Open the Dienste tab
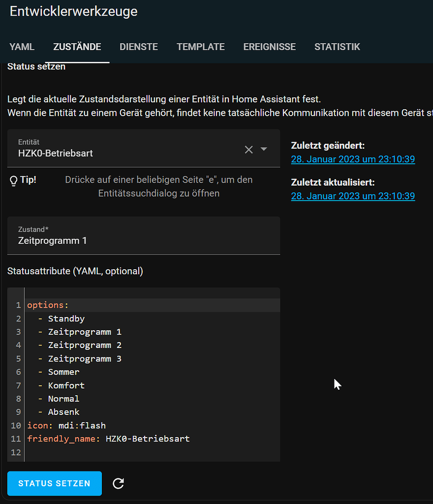Image resolution: width=433 pixels, height=504 pixels. pyautogui.click(x=139, y=47)
